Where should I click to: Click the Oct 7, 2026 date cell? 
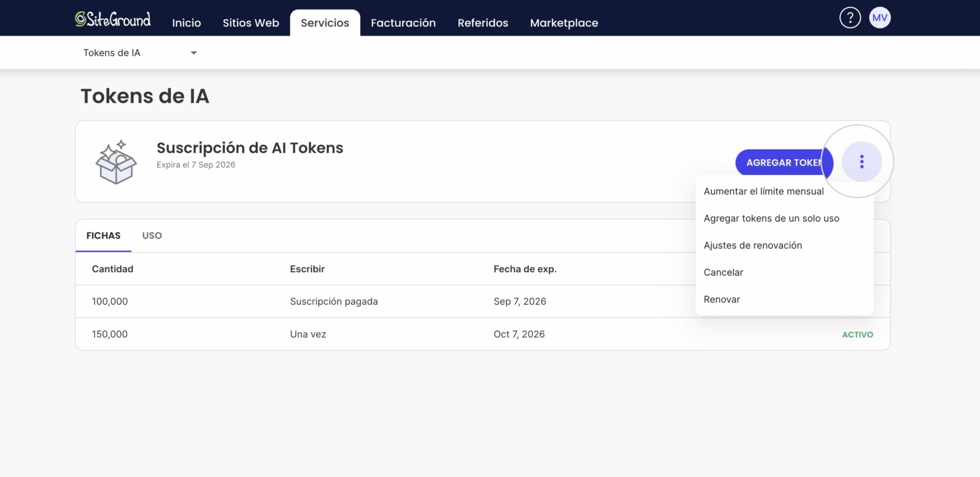pyautogui.click(x=519, y=334)
